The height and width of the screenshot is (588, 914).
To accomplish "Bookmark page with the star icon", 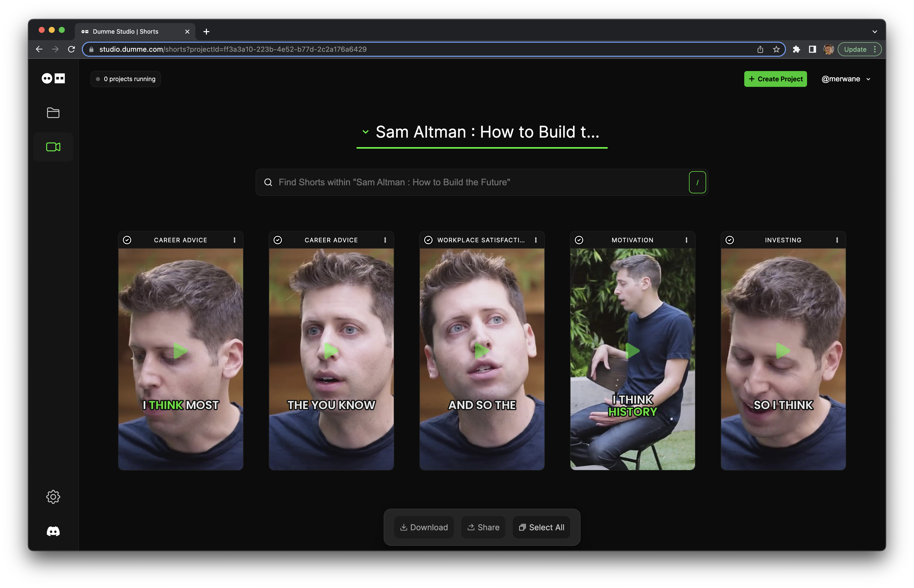I will pyautogui.click(x=776, y=49).
